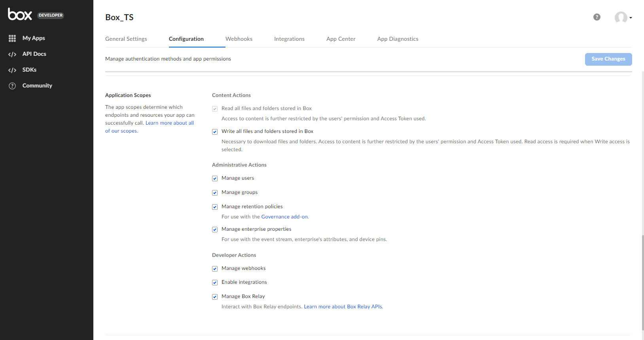Click the 'Manage webhooks' label

tap(244, 268)
